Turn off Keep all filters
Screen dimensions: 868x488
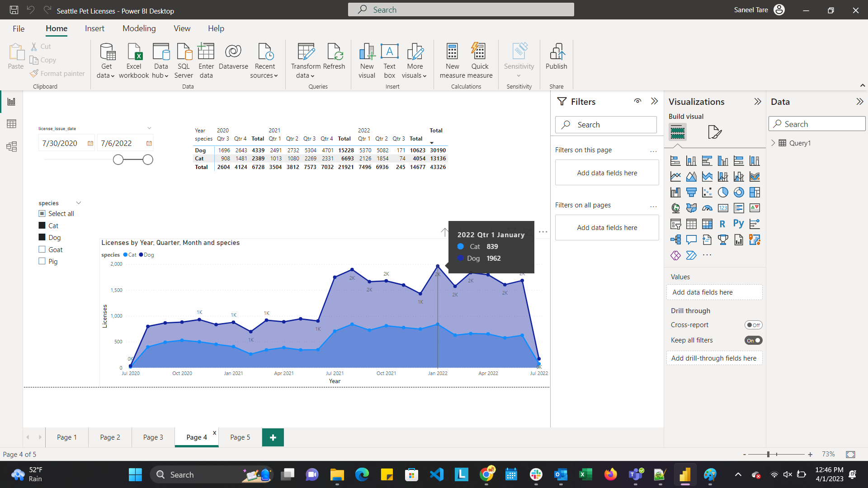tap(753, 340)
